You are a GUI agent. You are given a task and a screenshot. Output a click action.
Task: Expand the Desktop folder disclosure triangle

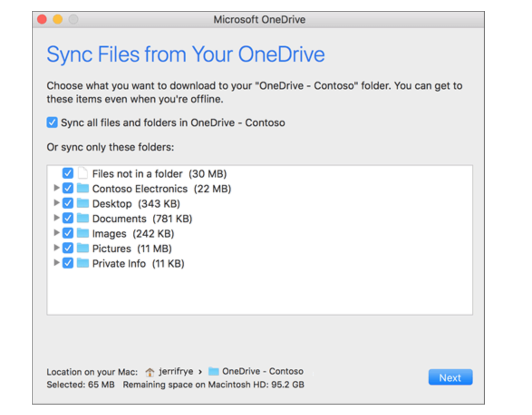click(57, 203)
